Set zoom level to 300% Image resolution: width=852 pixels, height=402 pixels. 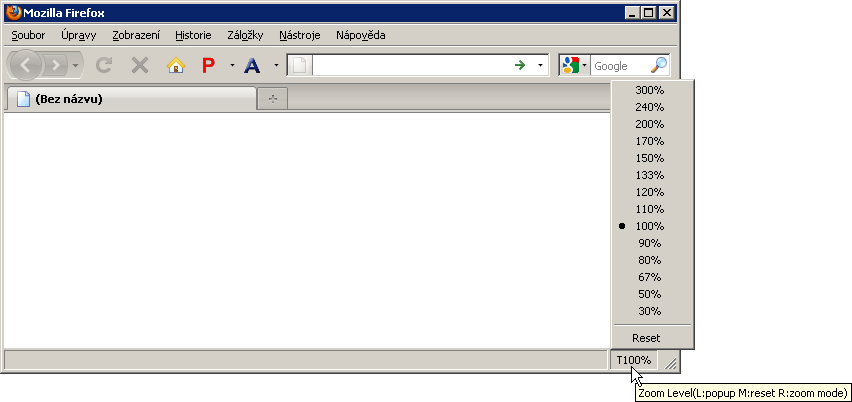click(x=653, y=90)
